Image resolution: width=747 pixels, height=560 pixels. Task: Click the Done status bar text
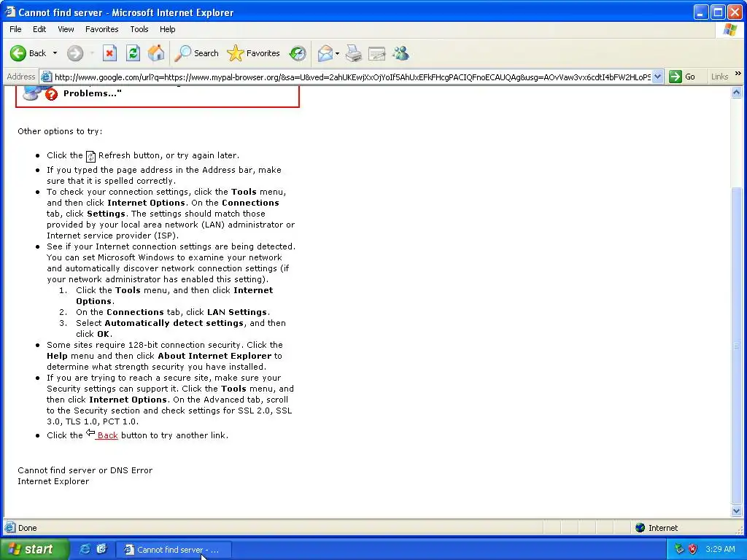[27, 528]
